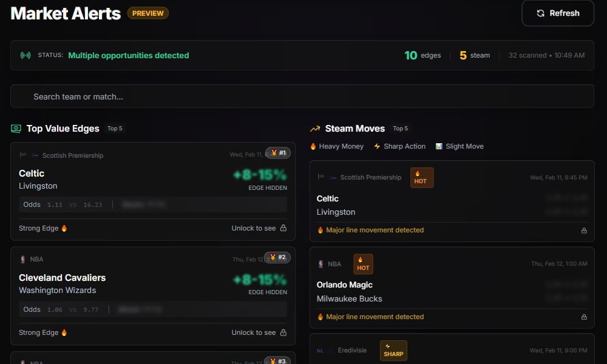Click the Refresh button
This screenshot has height=364, width=607.
557,13
